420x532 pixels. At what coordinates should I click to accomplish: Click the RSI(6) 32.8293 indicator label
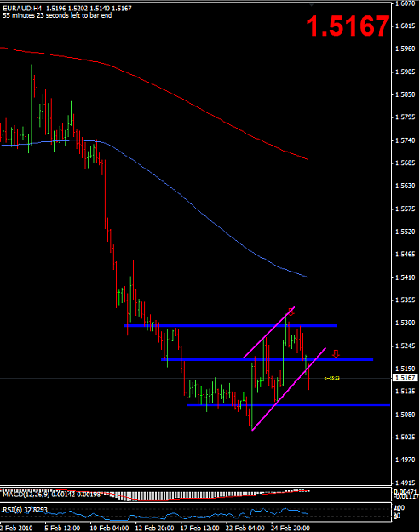(x=25, y=510)
